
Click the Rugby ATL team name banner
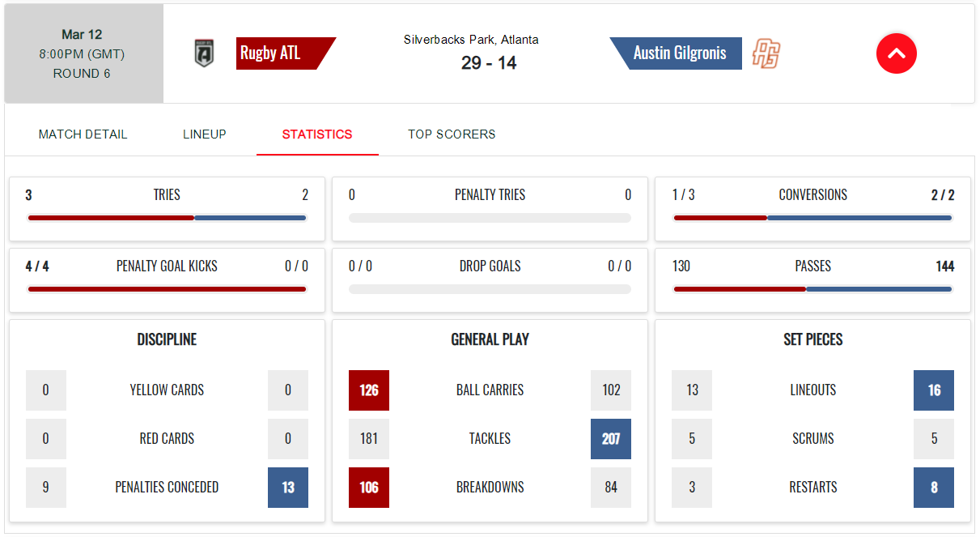point(286,53)
